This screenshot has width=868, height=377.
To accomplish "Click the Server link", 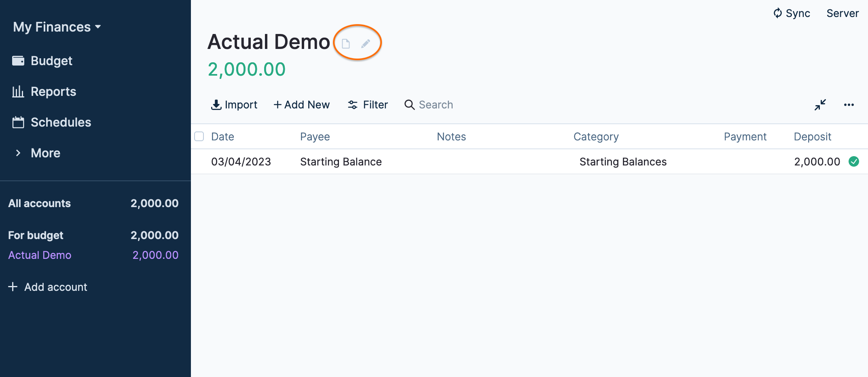I will point(842,13).
